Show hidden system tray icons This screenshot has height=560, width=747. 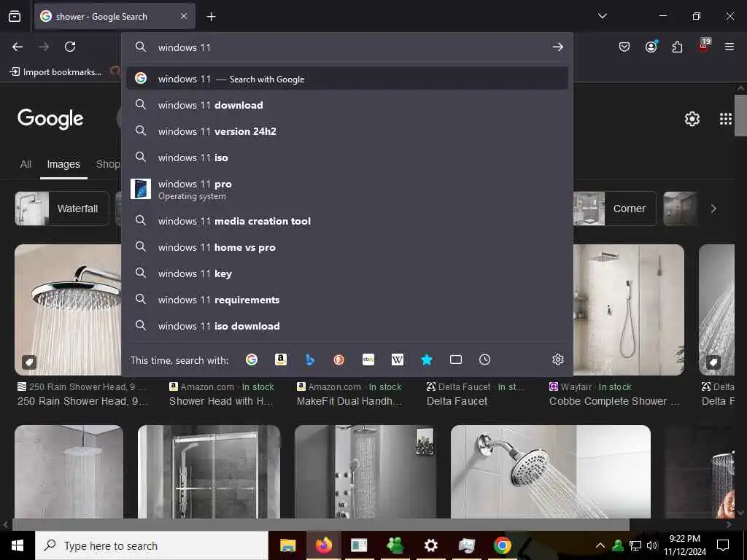click(x=600, y=545)
